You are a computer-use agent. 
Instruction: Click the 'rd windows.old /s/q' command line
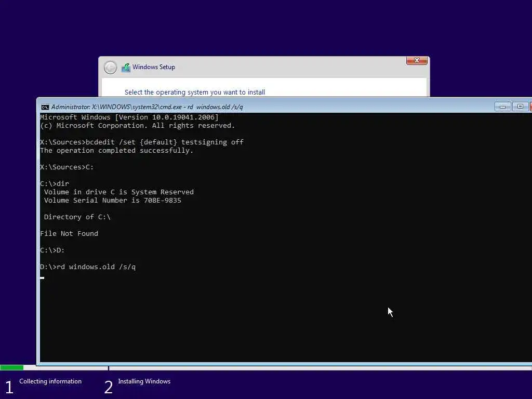[x=88, y=267]
